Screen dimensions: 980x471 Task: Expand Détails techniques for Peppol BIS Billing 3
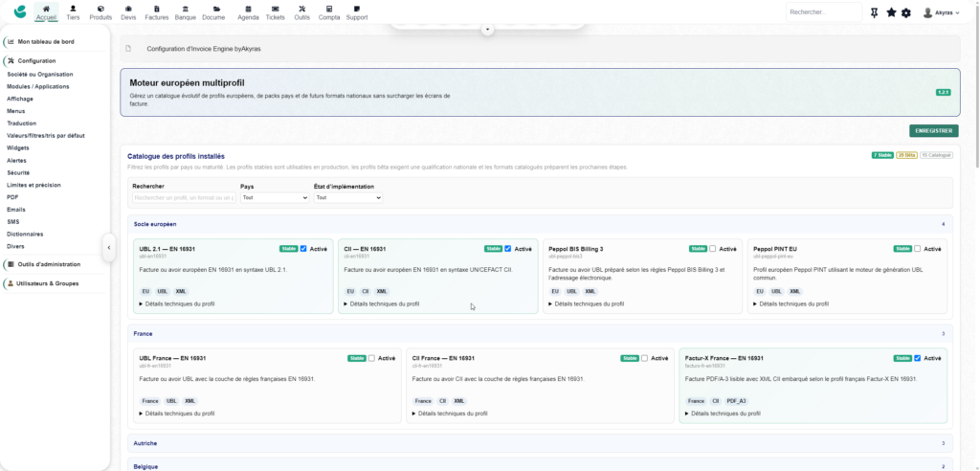587,304
